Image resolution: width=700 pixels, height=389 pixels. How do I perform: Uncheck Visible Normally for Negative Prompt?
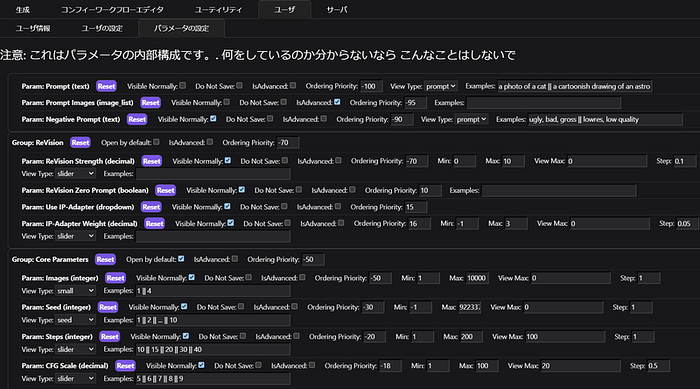[213, 119]
